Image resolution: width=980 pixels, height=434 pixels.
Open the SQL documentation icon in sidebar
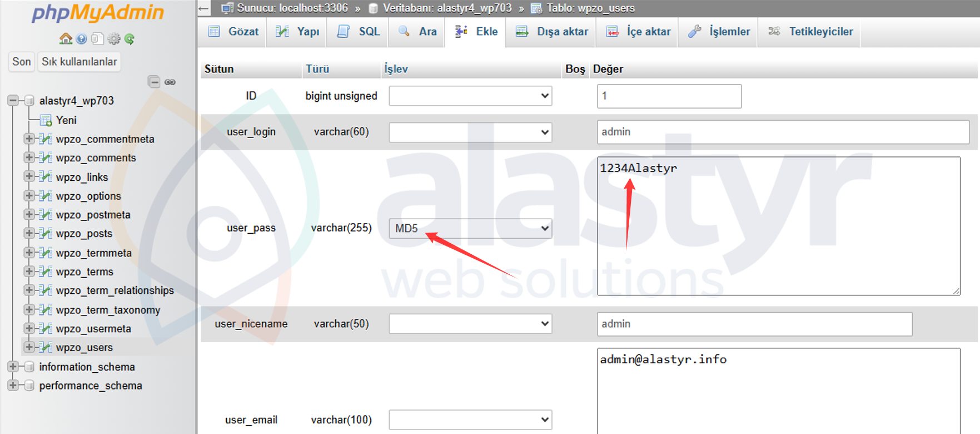[x=97, y=38]
